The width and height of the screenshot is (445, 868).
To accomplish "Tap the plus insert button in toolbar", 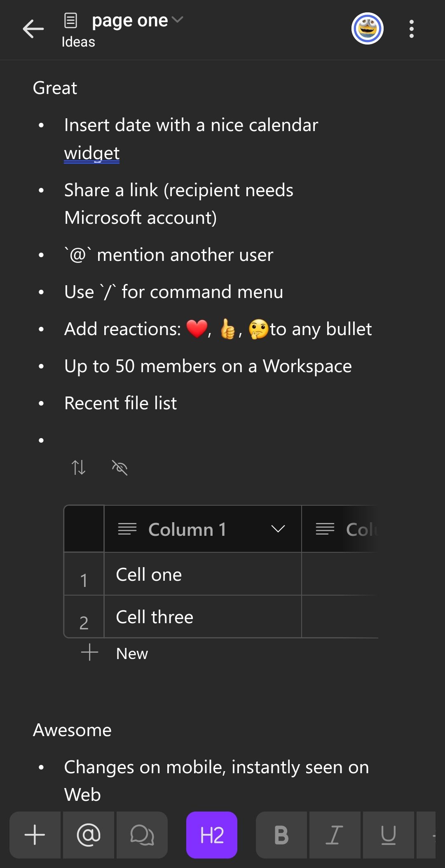I will 35,835.
